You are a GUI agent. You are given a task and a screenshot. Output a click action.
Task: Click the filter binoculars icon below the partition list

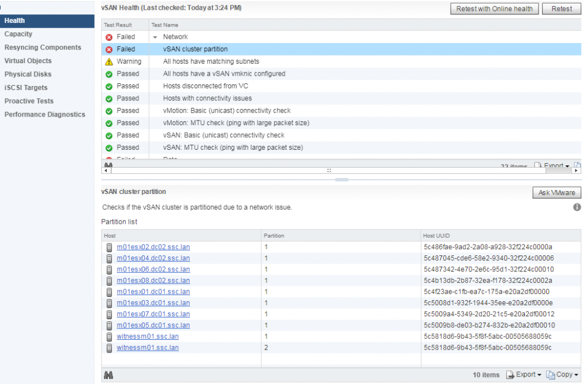(x=109, y=374)
